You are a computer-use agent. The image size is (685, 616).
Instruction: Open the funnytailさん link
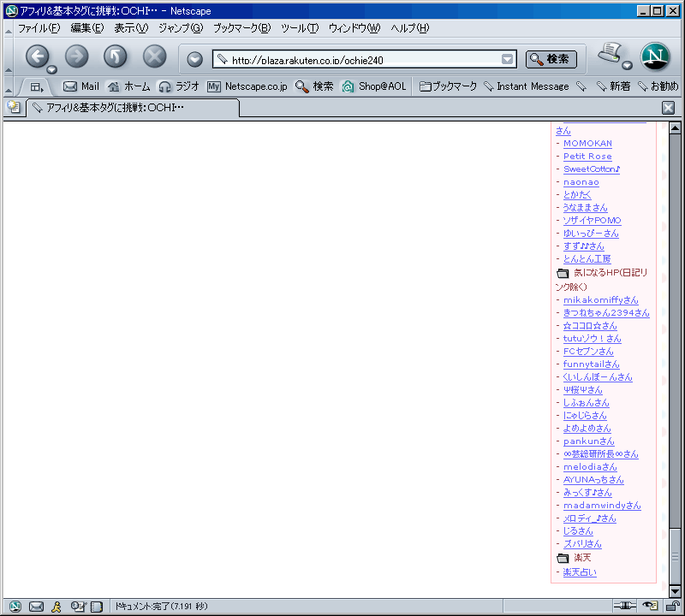[591, 364]
